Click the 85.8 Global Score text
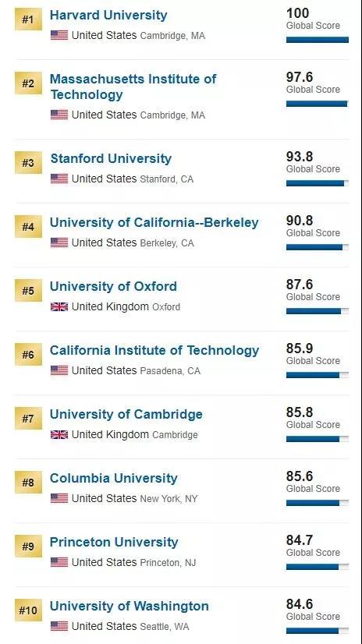This screenshot has width=362, height=644. (313, 418)
